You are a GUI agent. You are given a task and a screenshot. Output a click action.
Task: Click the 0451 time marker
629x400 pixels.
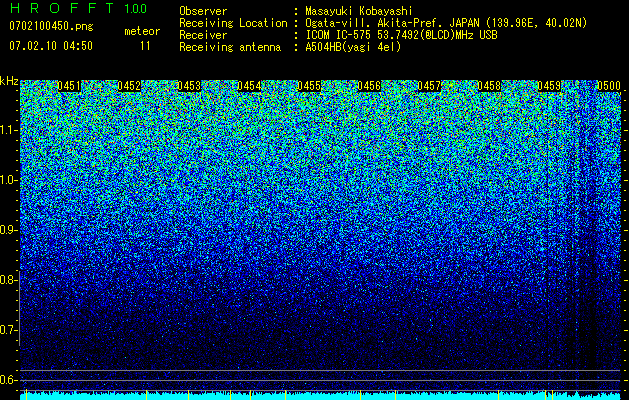tap(69, 86)
